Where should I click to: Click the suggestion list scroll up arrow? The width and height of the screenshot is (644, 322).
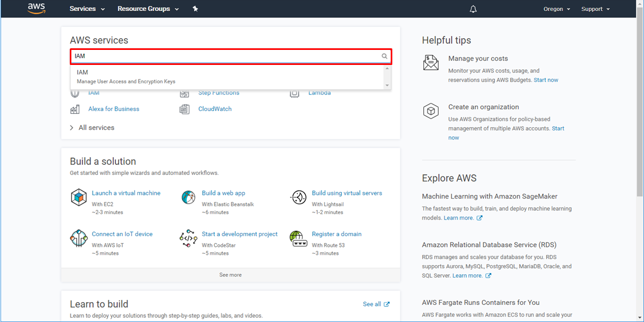387,69
